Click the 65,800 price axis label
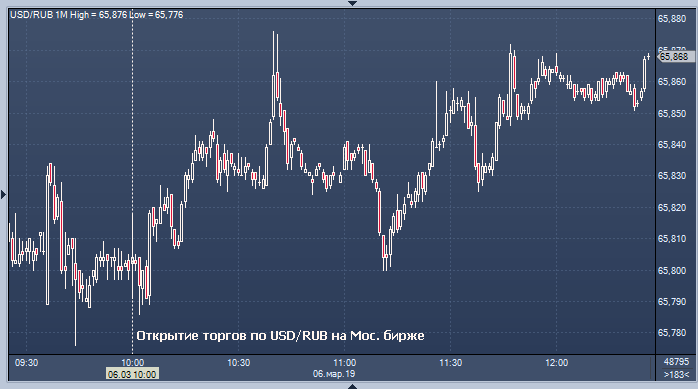Image resolution: width=698 pixels, height=389 pixels. pyautogui.click(x=672, y=271)
